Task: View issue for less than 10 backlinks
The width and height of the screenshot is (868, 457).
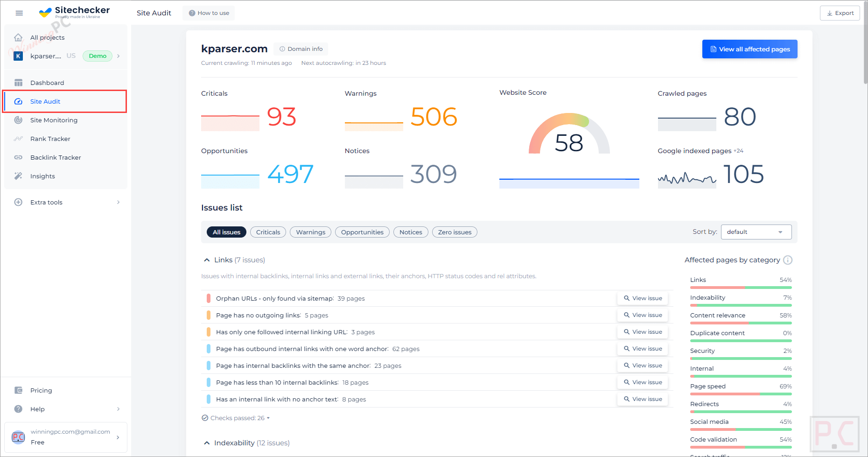Action: pos(643,382)
